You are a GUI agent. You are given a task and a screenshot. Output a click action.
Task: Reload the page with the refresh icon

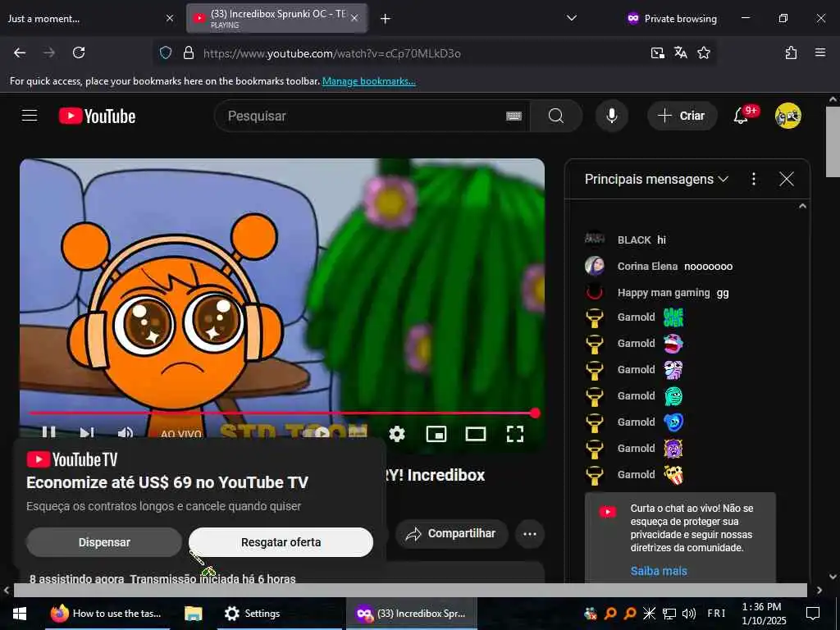point(79,52)
